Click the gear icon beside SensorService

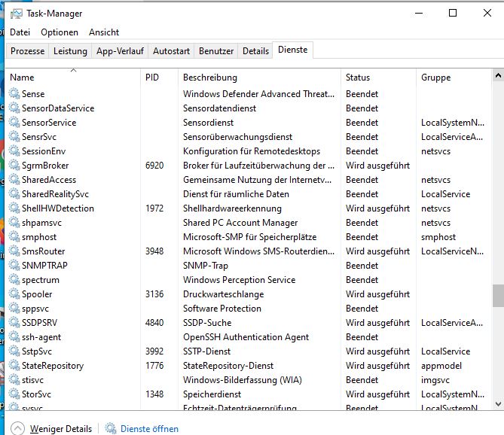(x=14, y=122)
